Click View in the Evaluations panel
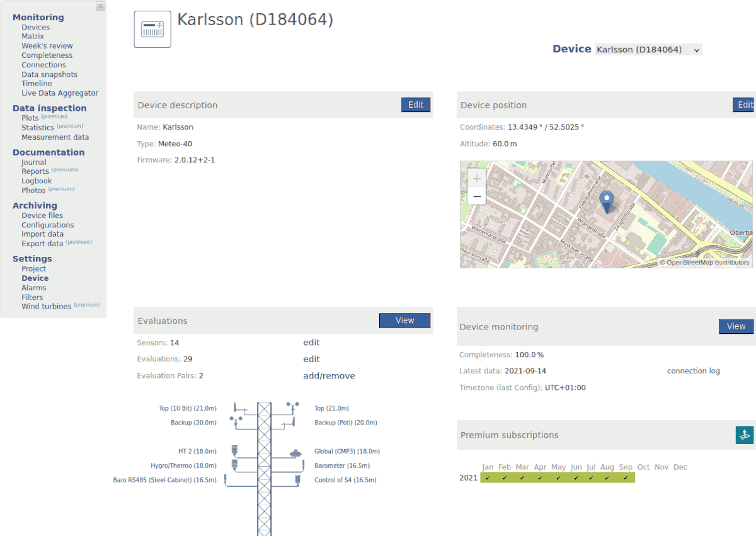Image resolution: width=756 pixels, height=536 pixels. pyautogui.click(x=404, y=320)
